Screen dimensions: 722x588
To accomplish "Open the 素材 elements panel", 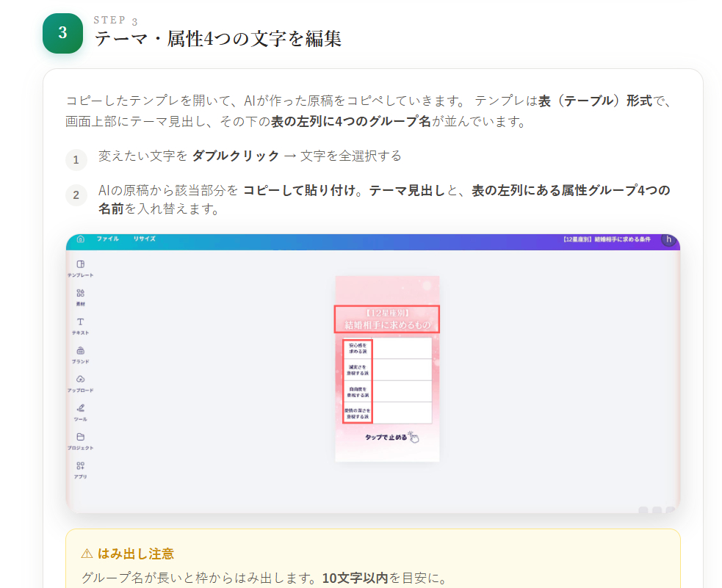I will click(x=81, y=297).
